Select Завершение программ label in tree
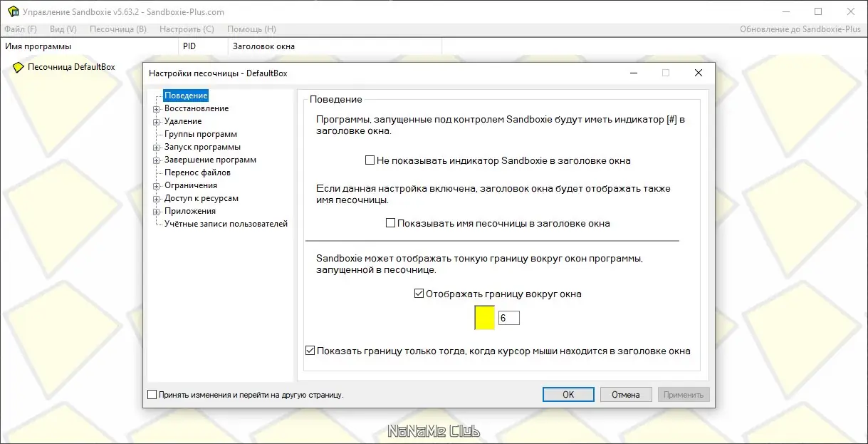 coord(210,160)
